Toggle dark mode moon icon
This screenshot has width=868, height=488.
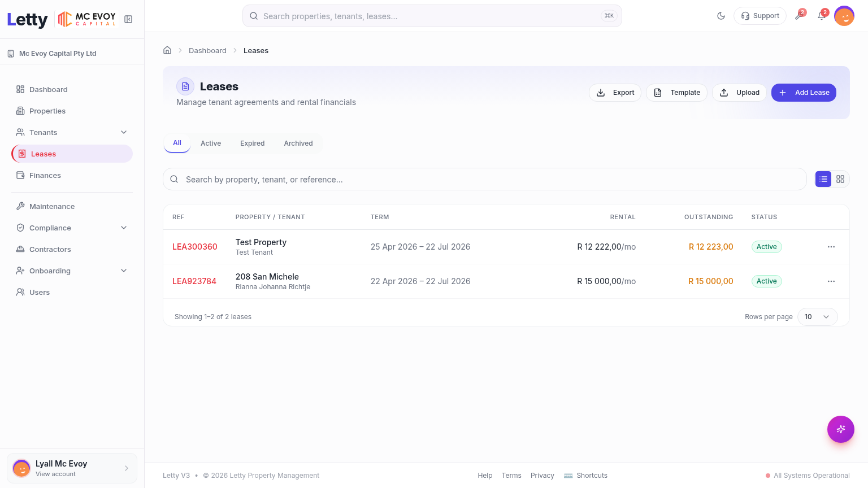click(721, 16)
